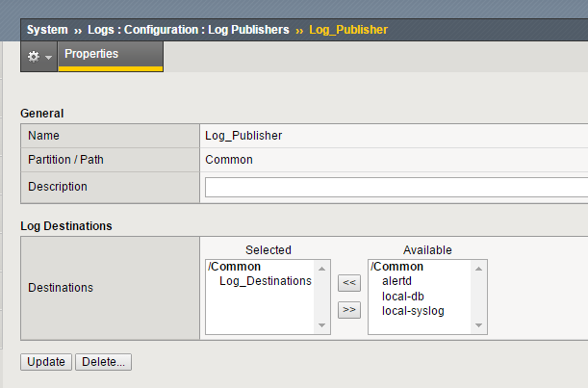Open the gear settings menu
This screenshot has width=588, height=388.
(39, 57)
